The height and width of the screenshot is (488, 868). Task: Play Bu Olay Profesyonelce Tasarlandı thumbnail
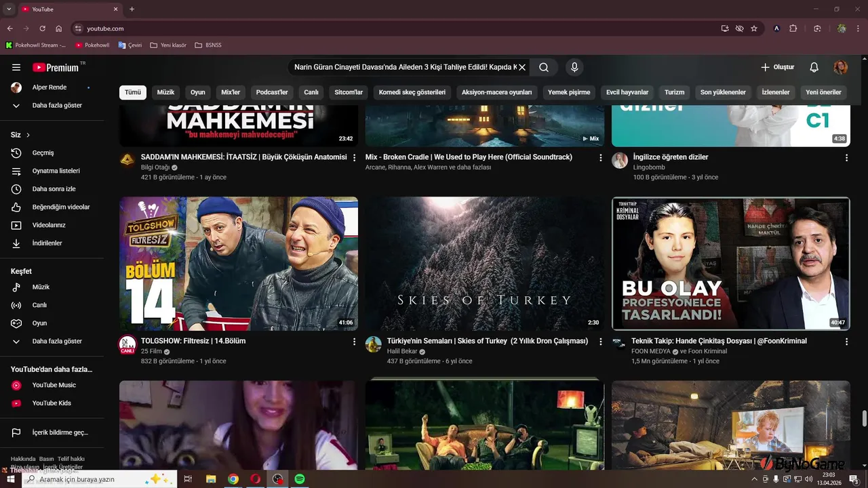pyautogui.click(x=731, y=264)
